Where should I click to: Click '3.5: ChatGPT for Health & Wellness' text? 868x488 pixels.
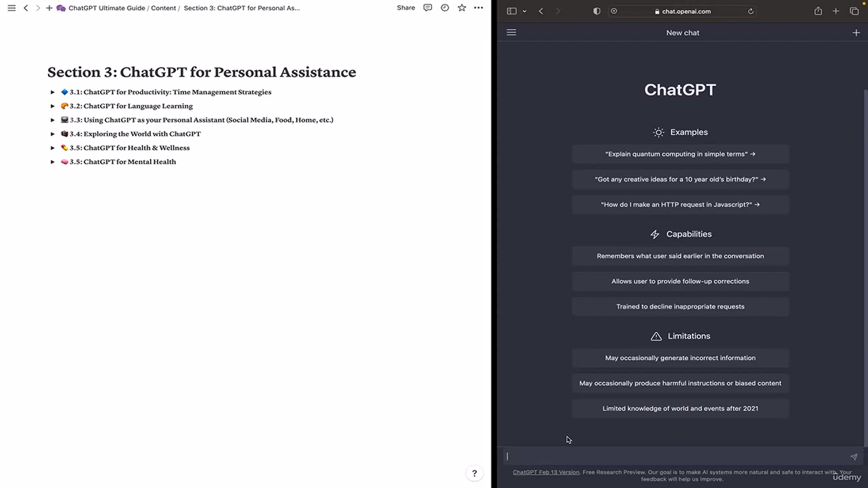[130, 148]
